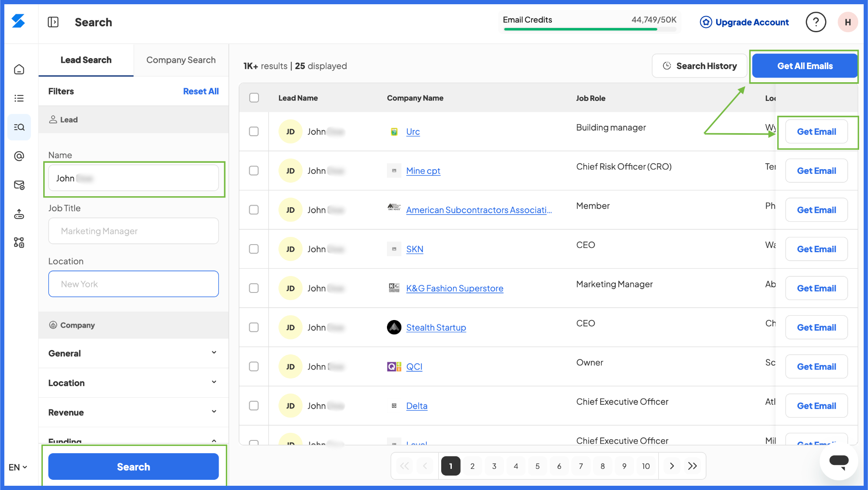The width and height of the screenshot is (868, 490).
Task: Open the K&G Fashion Superstore link
Action: coord(454,288)
